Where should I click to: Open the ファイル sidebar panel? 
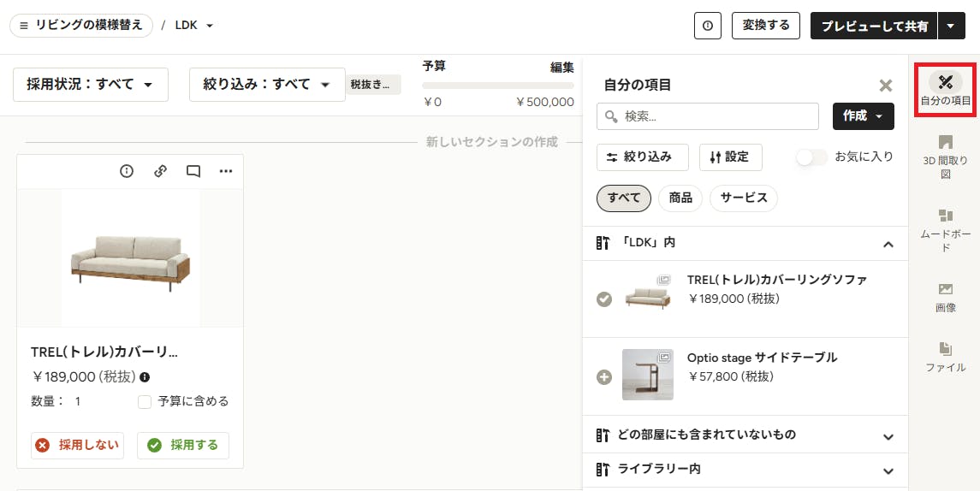(946, 358)
